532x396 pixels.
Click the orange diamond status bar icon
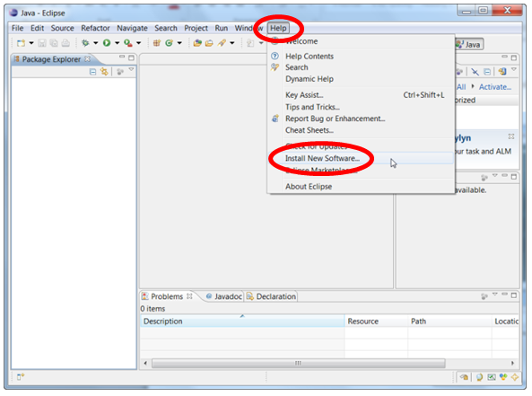pyautogui.click(x=515, y=377)
